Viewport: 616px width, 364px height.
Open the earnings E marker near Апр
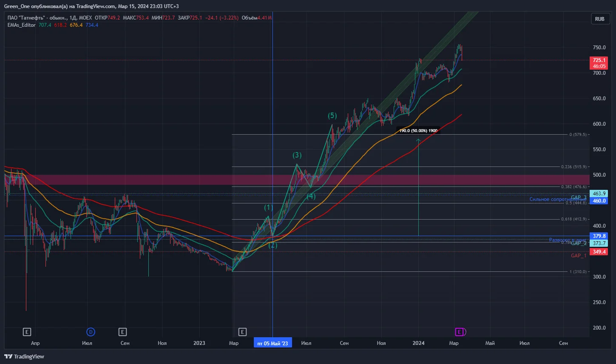(27, 332)
